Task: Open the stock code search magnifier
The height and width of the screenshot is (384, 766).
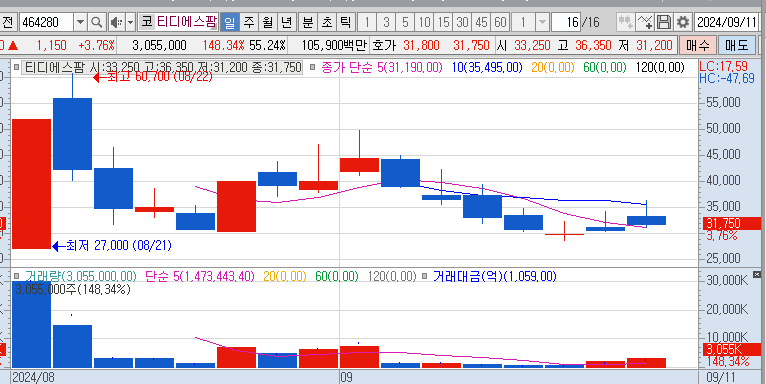Action: click(x=97, y=22)
